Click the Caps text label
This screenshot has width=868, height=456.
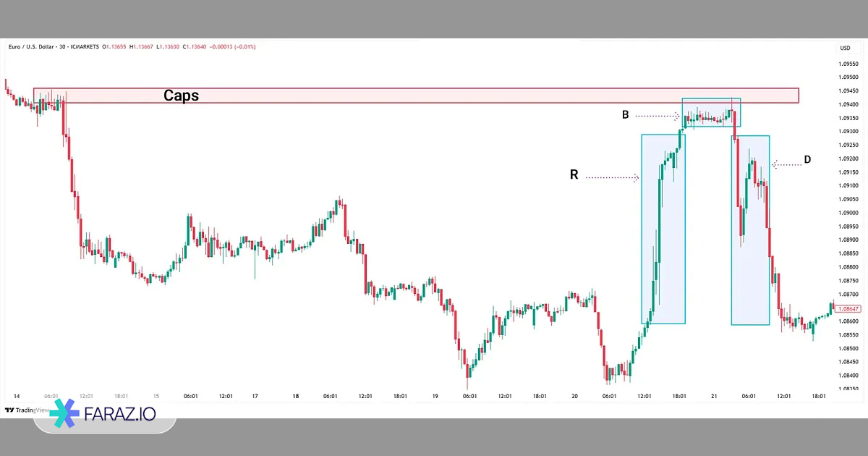click(181, 96)
